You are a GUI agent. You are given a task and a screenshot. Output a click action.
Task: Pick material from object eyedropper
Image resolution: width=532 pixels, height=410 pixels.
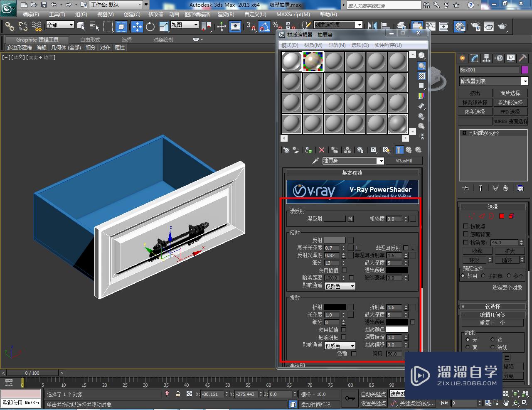[x=316, y=161]
